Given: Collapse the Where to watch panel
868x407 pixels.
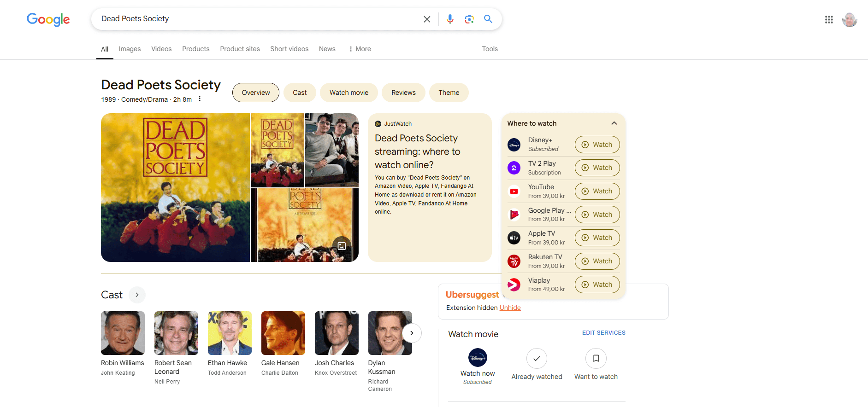Looking at the screenshot, I should point(614,123).
